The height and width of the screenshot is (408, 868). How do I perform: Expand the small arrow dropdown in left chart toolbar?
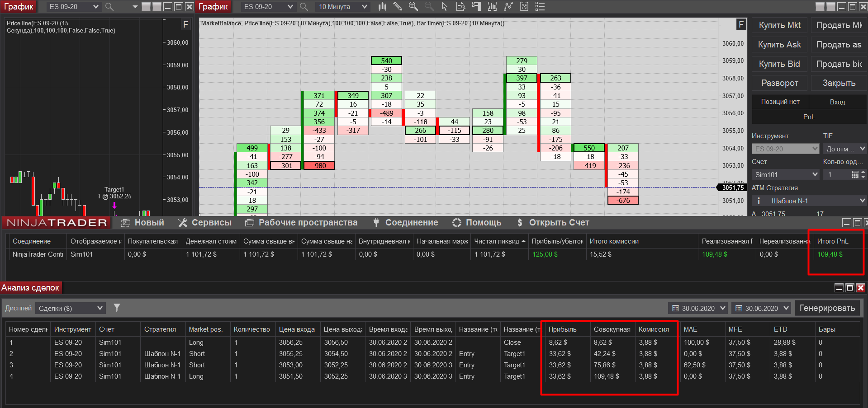(135, 7)
